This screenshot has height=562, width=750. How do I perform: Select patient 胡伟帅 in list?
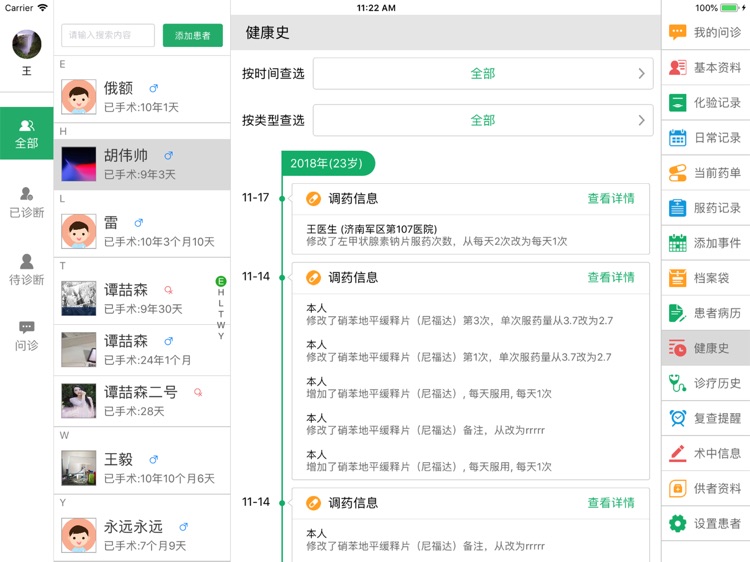(x=142, y=164)
